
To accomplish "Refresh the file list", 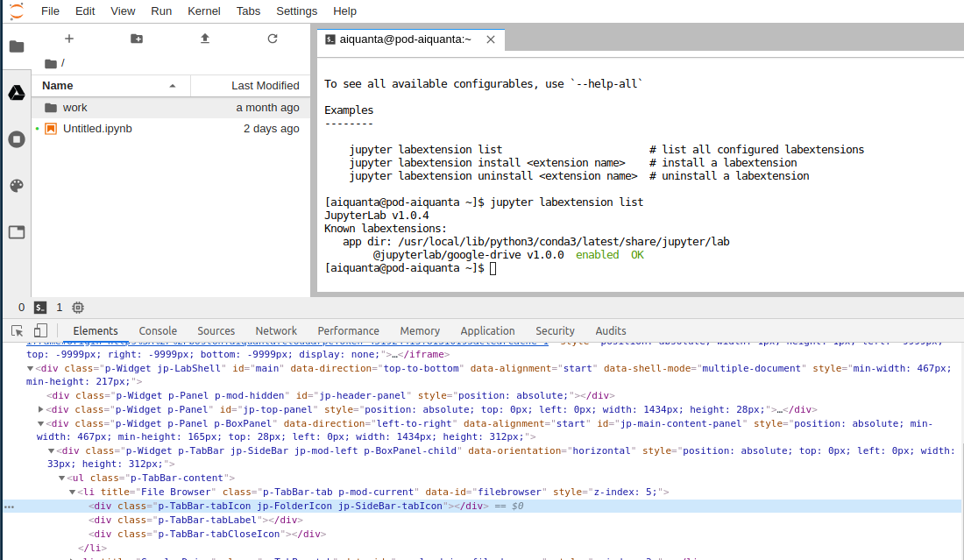I will click(273, 39).
